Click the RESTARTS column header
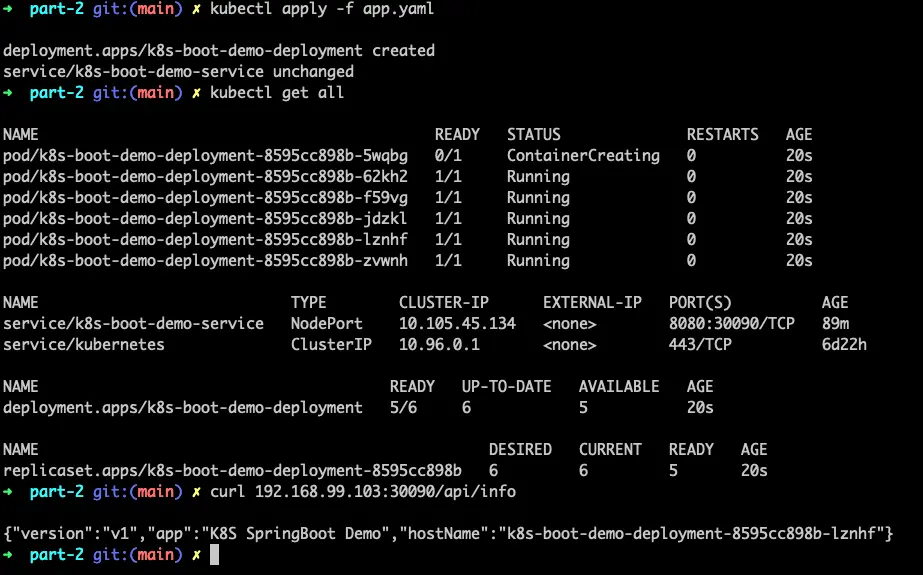Image resolution: width=923 pixels, height=575 pixels. tap(723, 135)
